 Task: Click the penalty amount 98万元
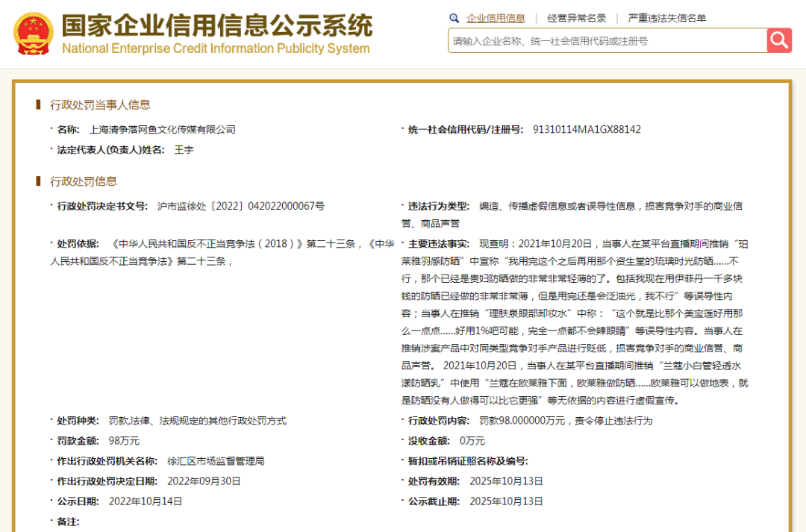tap(124, 440)
